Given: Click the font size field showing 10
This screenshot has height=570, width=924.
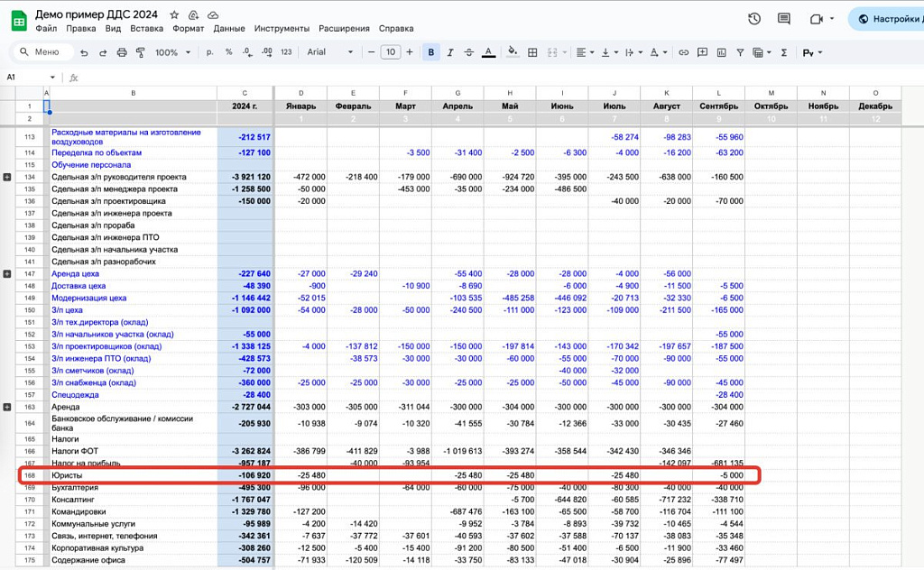Looking at the screenshot, I should click(391, 52).
